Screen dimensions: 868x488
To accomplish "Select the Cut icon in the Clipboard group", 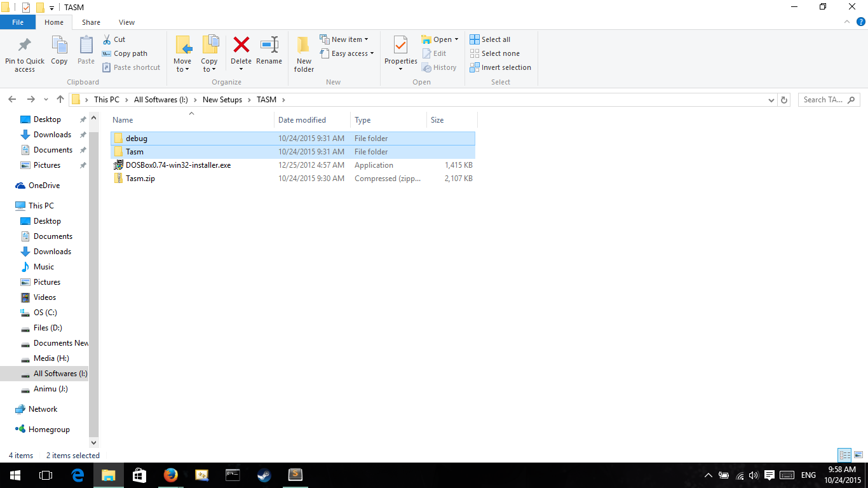I will (x=107, y=39).
